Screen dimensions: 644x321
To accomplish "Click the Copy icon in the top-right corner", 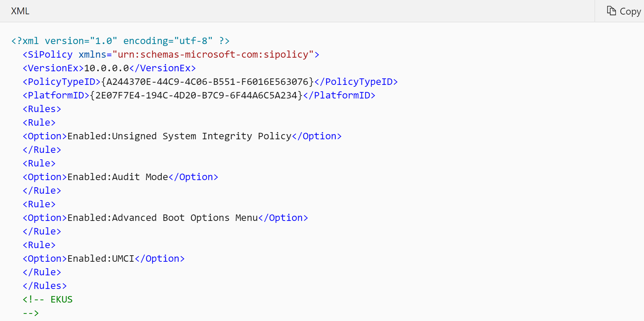I will [612, 11].
